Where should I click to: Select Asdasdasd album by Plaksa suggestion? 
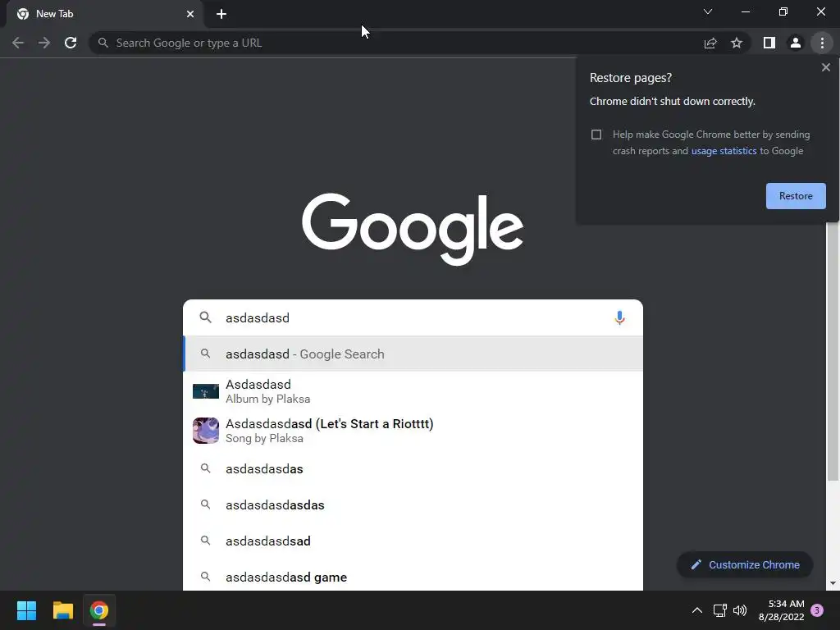(413, 391)
